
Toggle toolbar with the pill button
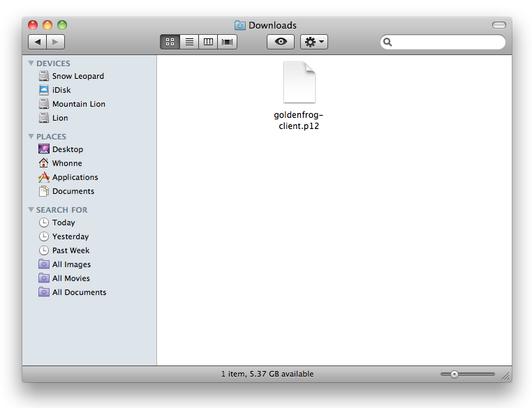(499, 25)
